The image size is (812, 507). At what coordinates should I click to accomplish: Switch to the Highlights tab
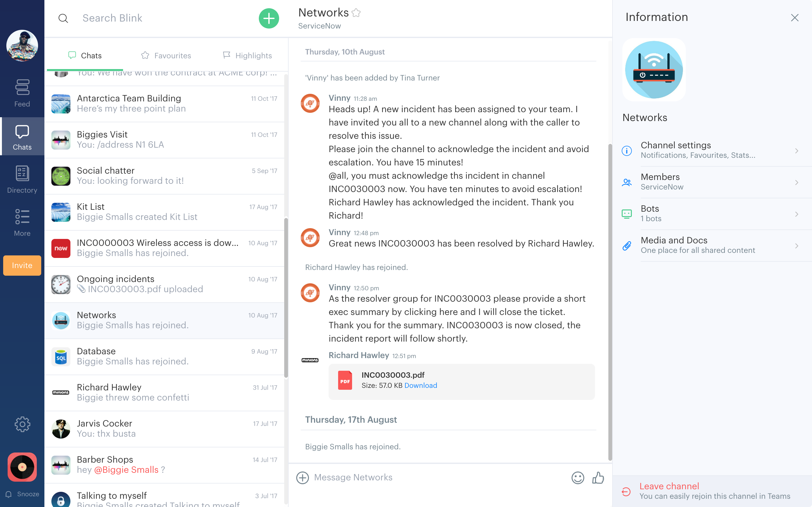[247, 55]
